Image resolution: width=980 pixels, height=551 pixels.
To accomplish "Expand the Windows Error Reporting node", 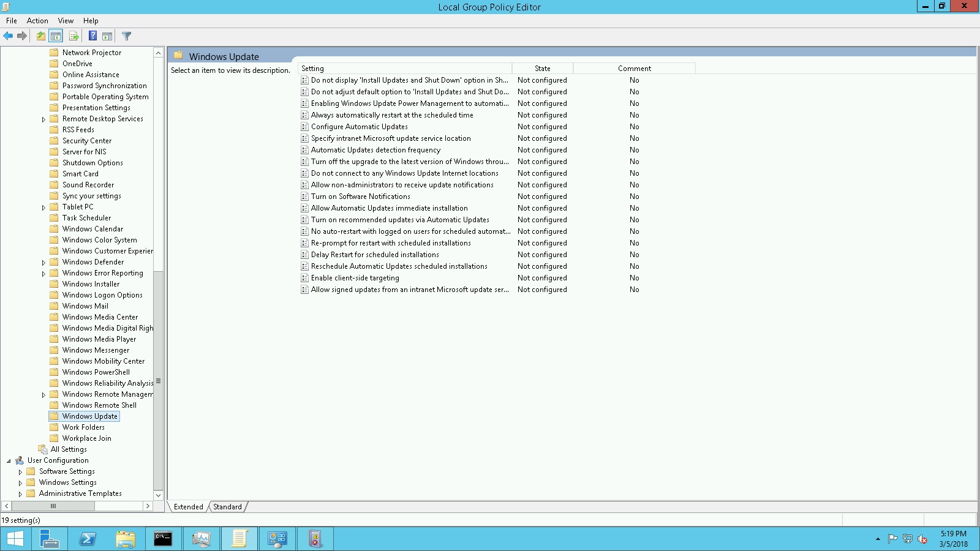I will click(x=43, y=274).
